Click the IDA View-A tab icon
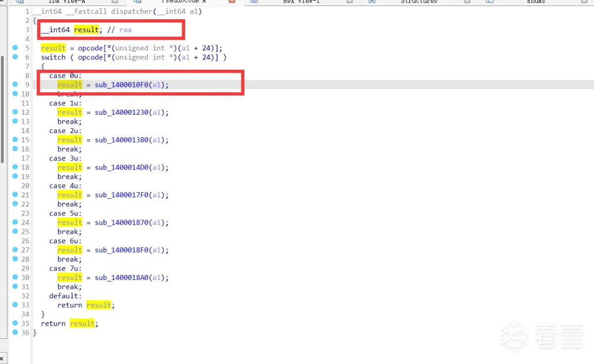This screenshot has height=364, width=594. 20,1
